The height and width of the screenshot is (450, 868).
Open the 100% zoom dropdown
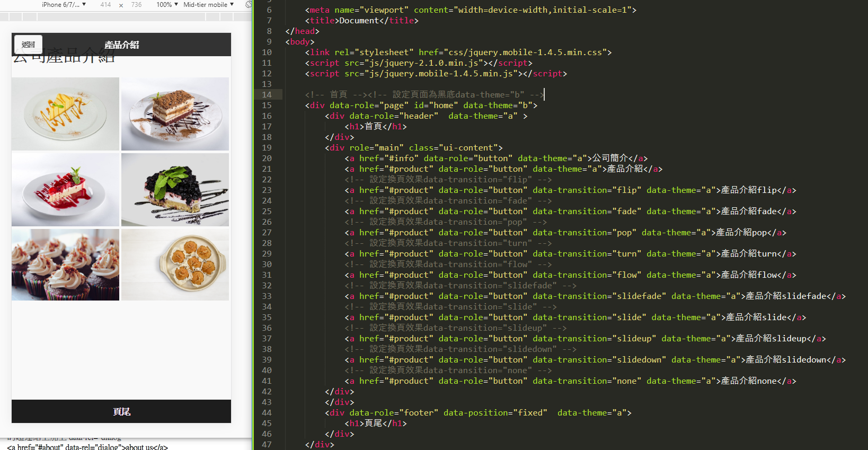point(167,4)
